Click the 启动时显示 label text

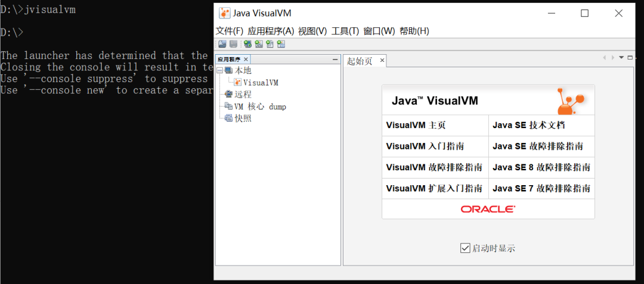pos(493,248)
